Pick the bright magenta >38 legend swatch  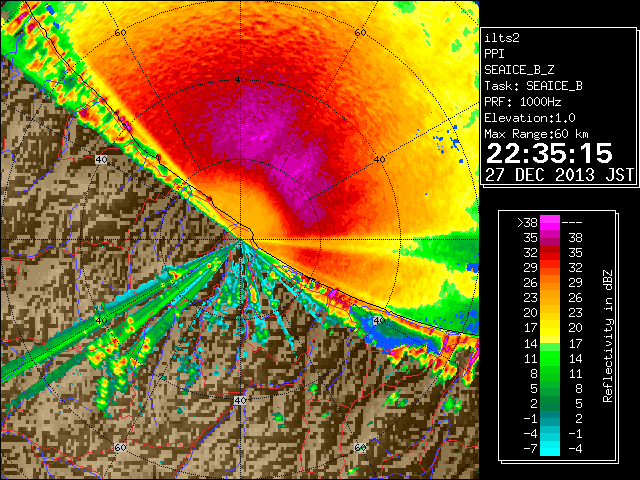pyautogui.click(x=550, y=222)
